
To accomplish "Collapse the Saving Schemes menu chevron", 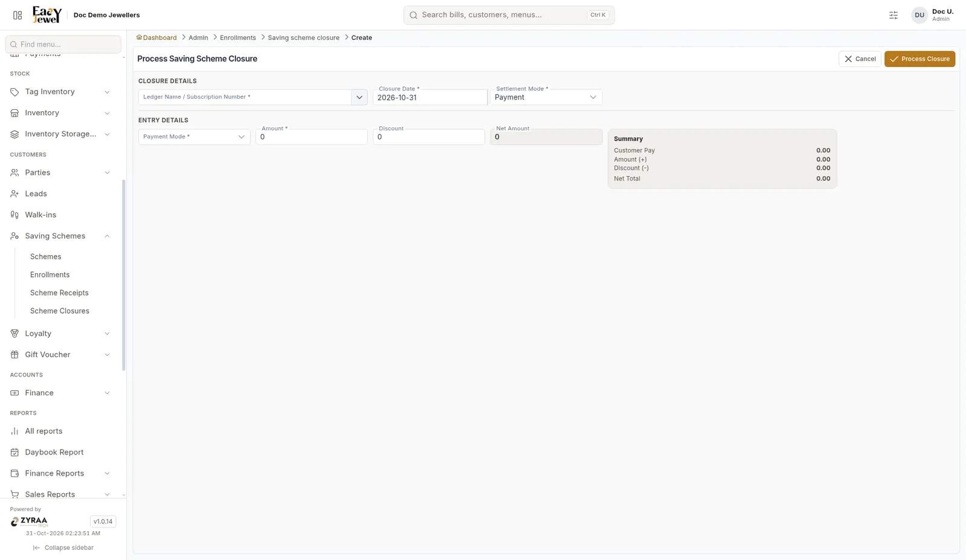I will coord(107,236).
